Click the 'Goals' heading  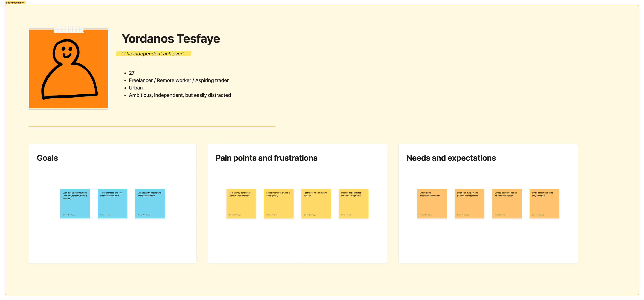pyautogui.click(x=47, y=158)
